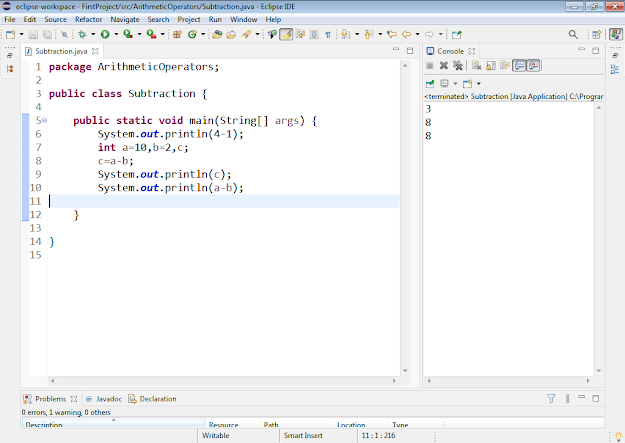Screen dimensions: 625x443
Task: Open the New Java Class dropdown arrow
Action: (x=203, y=35)
